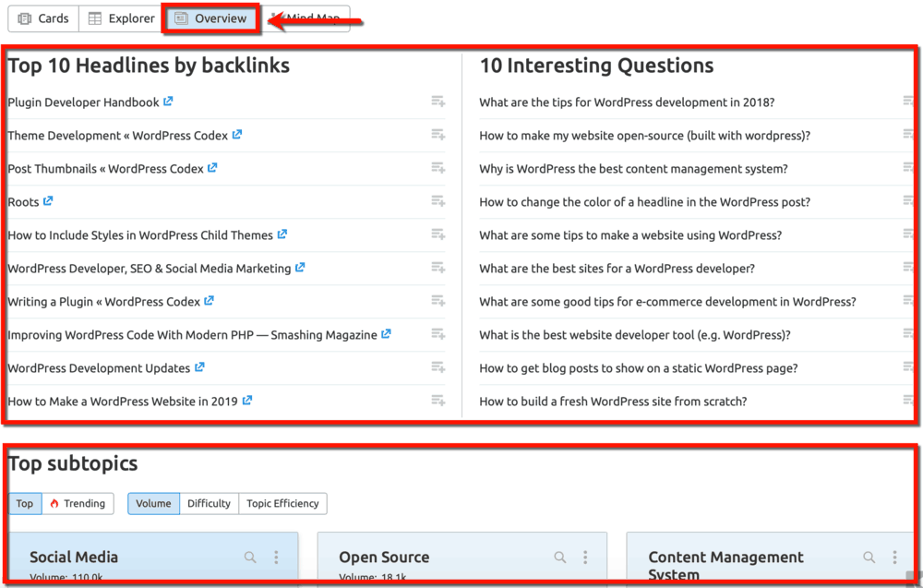
Task: Select Topic Efficiency sorting
Action: point(282,503)
